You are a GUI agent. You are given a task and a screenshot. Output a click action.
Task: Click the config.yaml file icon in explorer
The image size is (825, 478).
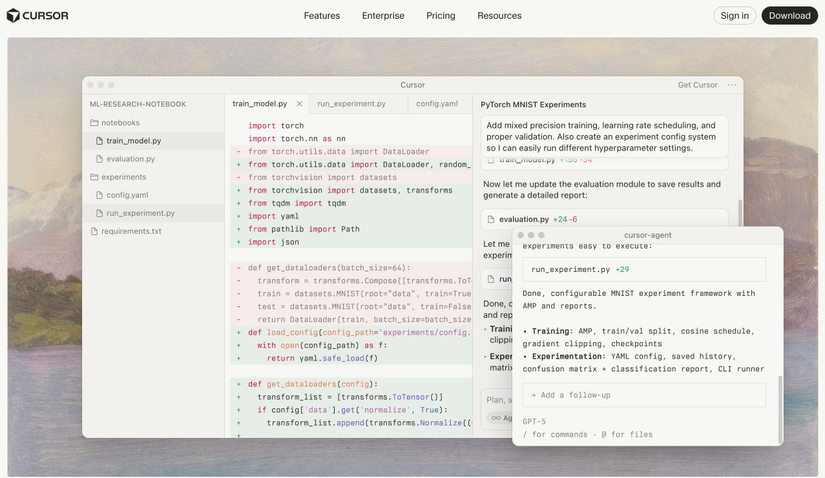99,195
